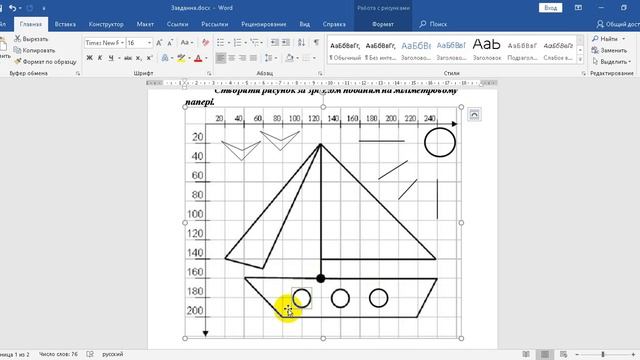Viewport: 640px width, 360px height.
Task: Switch to Read Mode view icon
Action: coord(526,354)
